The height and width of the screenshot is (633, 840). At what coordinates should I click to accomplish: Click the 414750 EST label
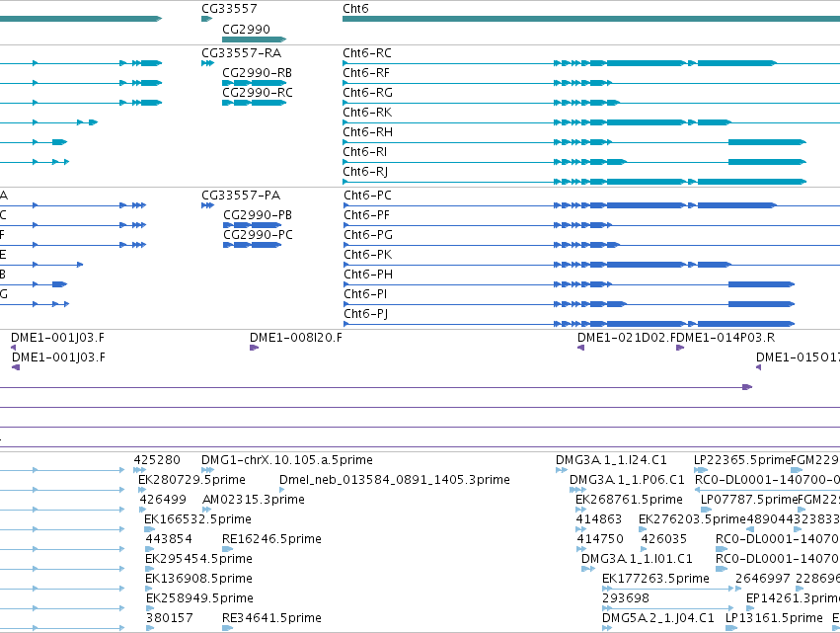tap(600, 539)
